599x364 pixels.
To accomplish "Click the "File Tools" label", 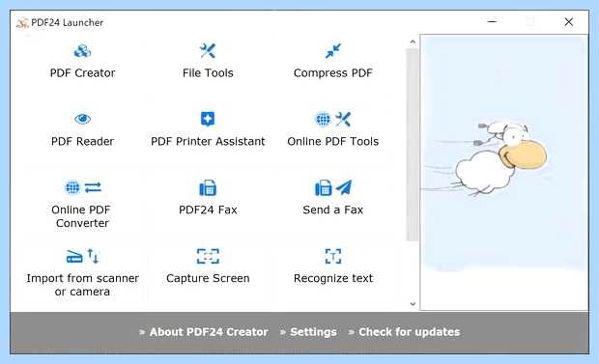I will [x=208, y=73].
